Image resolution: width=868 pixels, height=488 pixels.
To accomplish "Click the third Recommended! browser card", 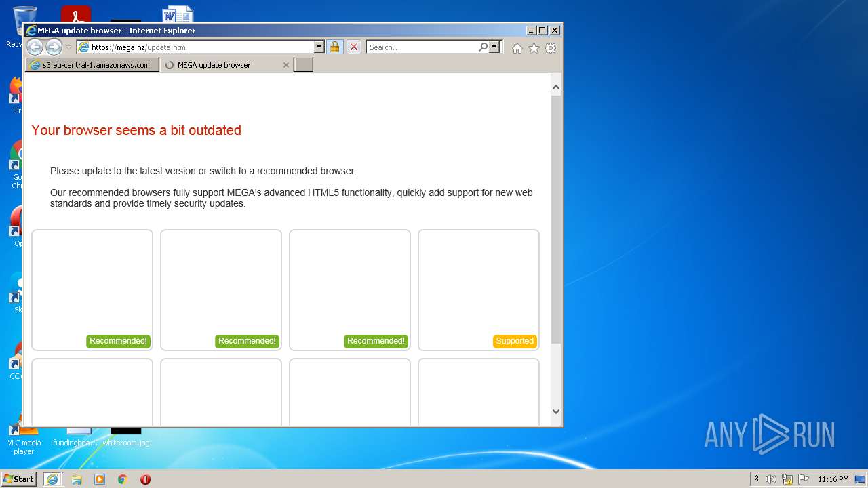I will 350,290.
